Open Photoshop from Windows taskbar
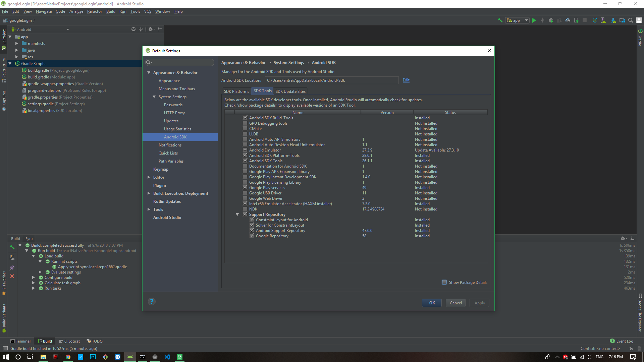This screenshot has height=362, width=644. tap(93, 357)
